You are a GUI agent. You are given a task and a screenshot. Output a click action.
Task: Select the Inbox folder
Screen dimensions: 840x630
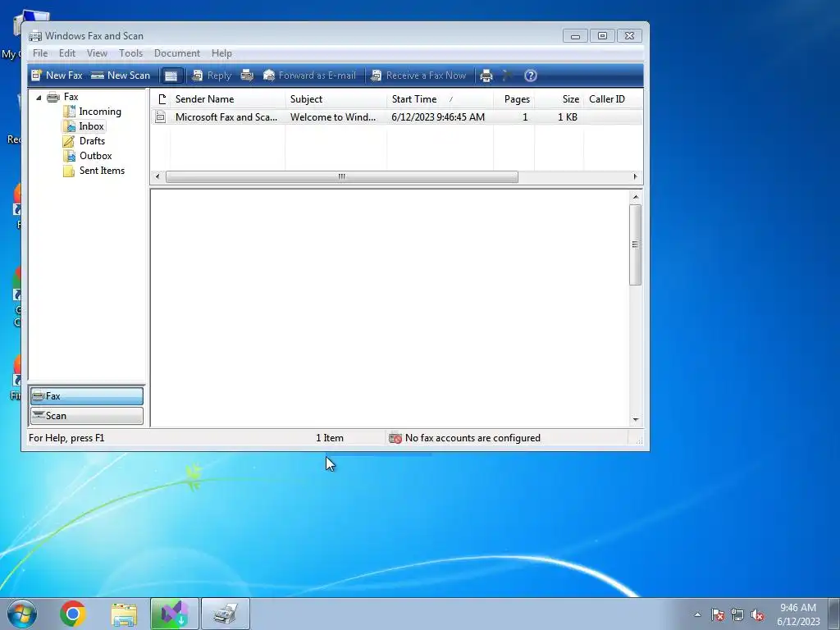click(x=91, y=126)
